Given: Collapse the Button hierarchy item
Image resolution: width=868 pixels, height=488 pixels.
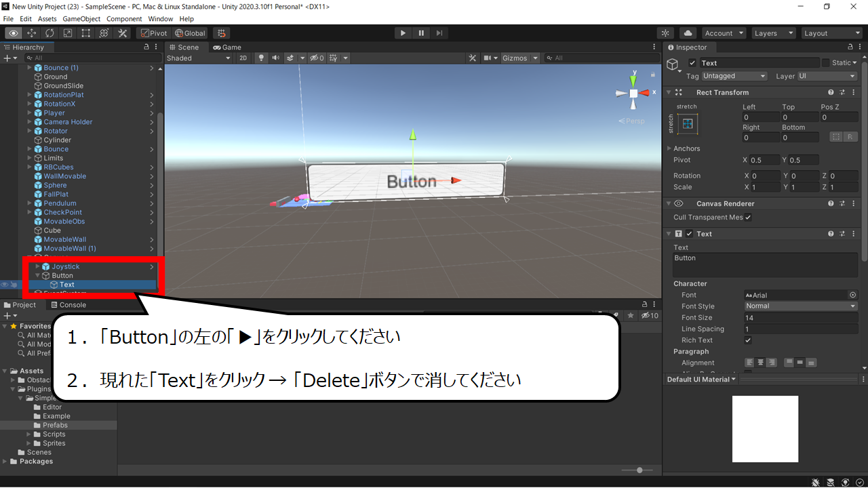Looking at the screenshot, I should point(38,276).
